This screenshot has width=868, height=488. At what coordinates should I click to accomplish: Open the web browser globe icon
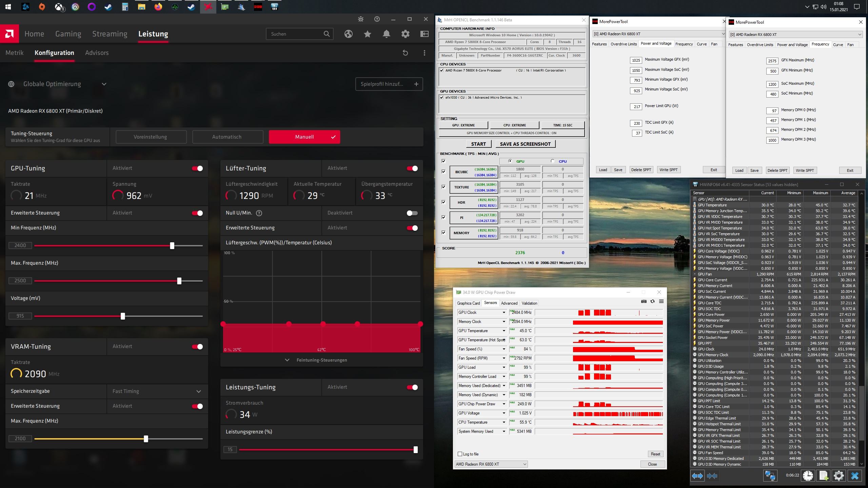click(349, 34)
